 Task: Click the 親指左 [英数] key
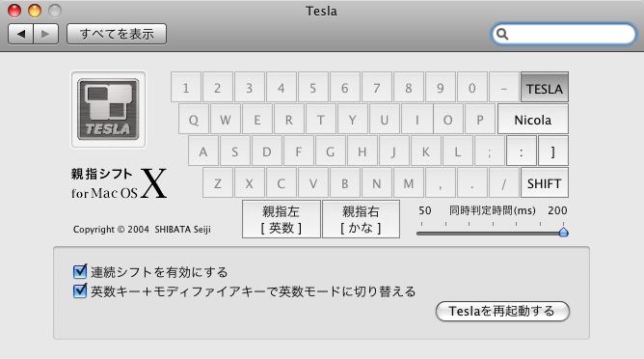point(282,219)
